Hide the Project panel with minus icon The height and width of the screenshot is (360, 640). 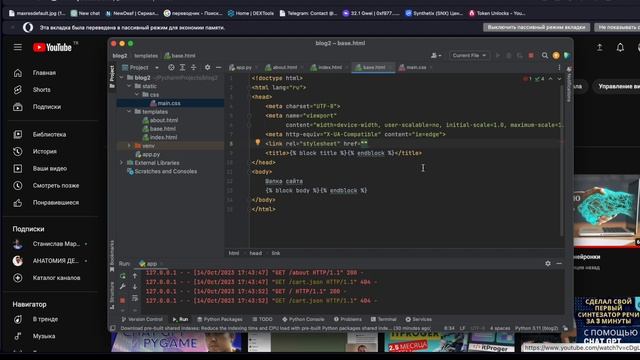218,67
